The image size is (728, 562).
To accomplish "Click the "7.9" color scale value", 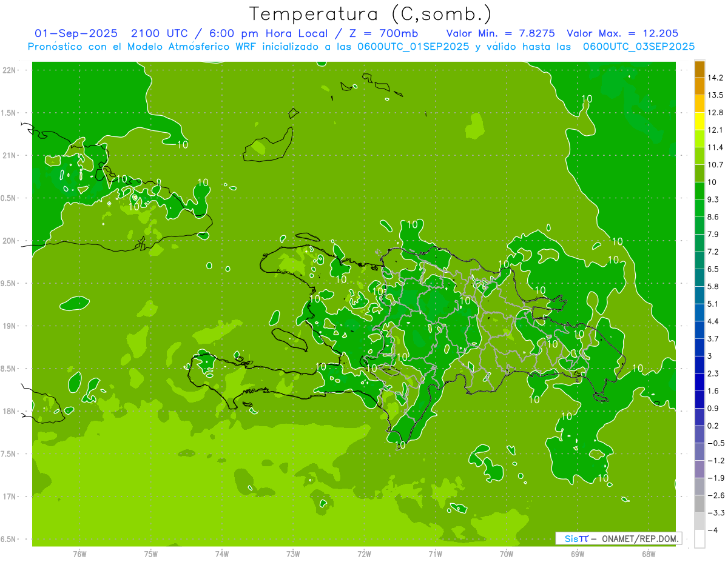I will pyautogui.click(x=713, y=234).
